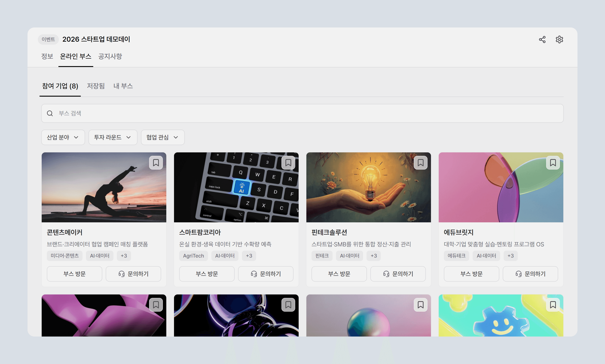This screenshot has width=605, height=364.
Task: Click the 미디어·콘텐츠 tag on 콘텐츠메이커
Action: pyautogui.click(x=65, y=256)
